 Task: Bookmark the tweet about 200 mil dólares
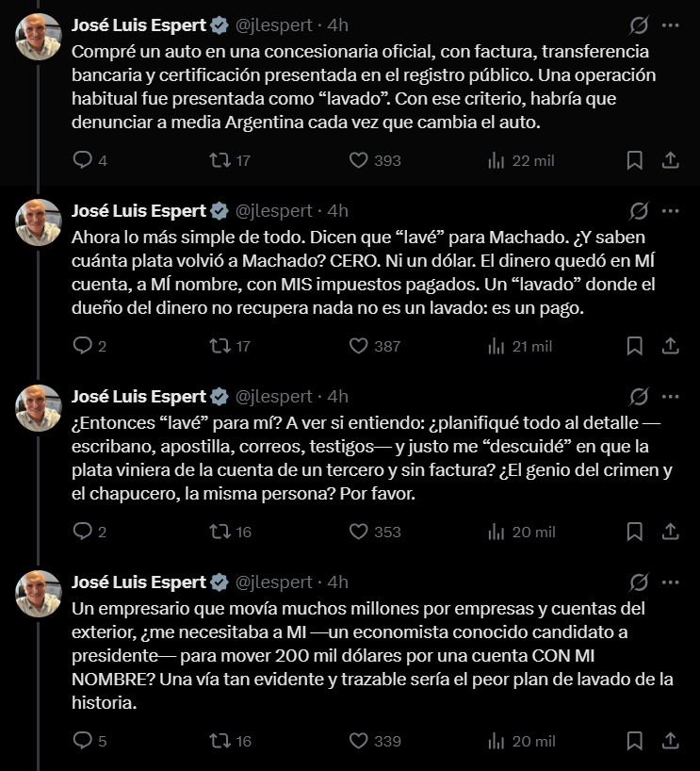pyautogui.click(x=635, y=741)
